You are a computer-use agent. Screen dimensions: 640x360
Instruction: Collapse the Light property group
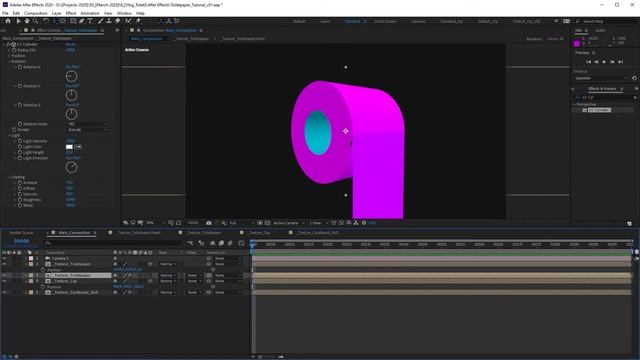click(x=10, y=136)
